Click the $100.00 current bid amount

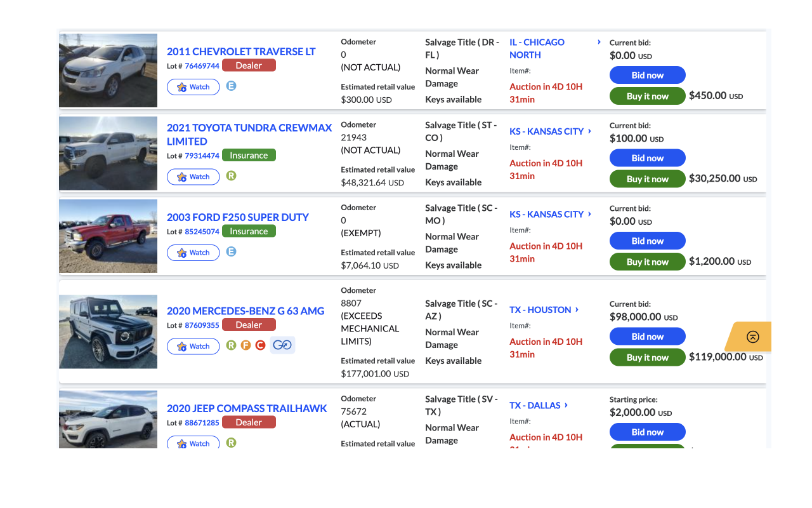pyautogui.click(x=636, y=138)
